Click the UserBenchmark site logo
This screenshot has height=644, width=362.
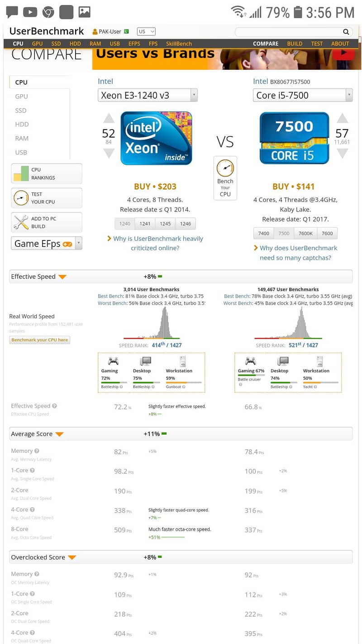pyautogui.click(x=47, y=31)
